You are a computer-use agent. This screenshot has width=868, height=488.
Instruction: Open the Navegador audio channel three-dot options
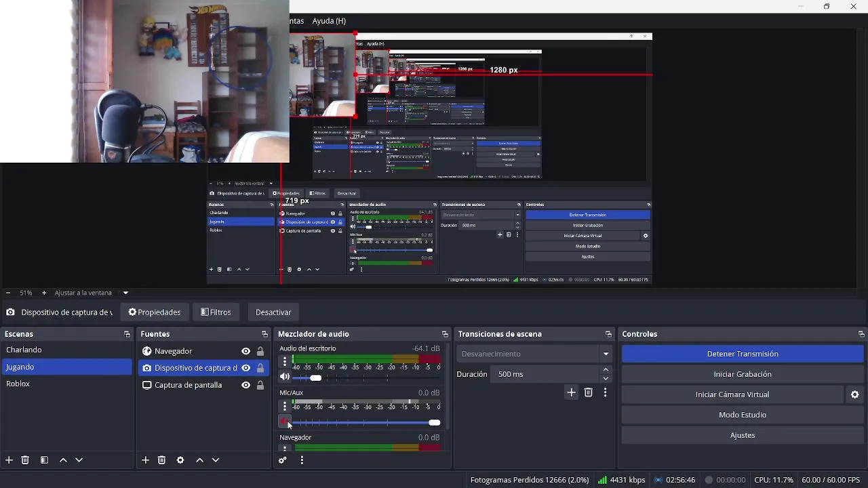[285, 447]
